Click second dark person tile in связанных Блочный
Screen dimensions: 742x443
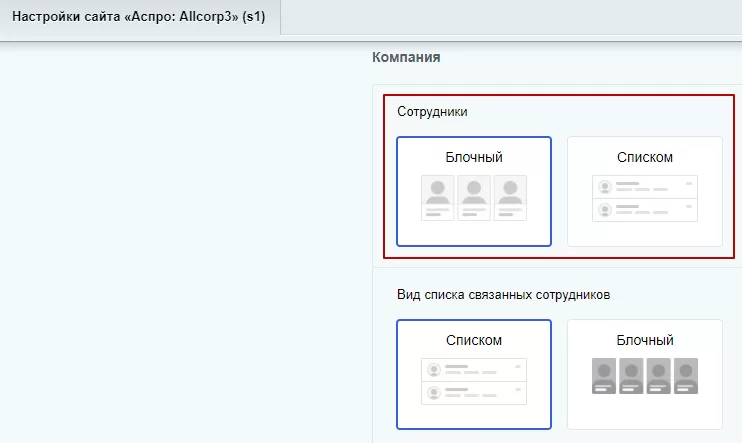coord(631,376)
